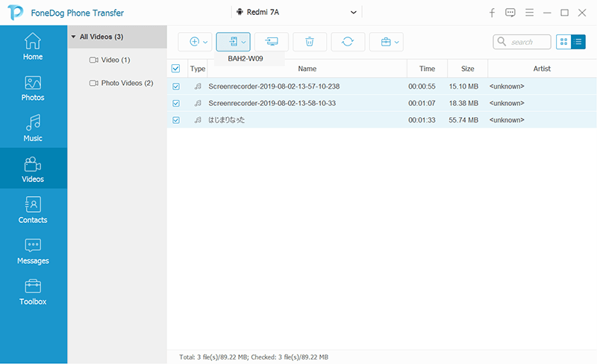Screen dimensions: 597x364
Task: Click the FoneDog Phone Transfer title
Action: click(78, 13)
